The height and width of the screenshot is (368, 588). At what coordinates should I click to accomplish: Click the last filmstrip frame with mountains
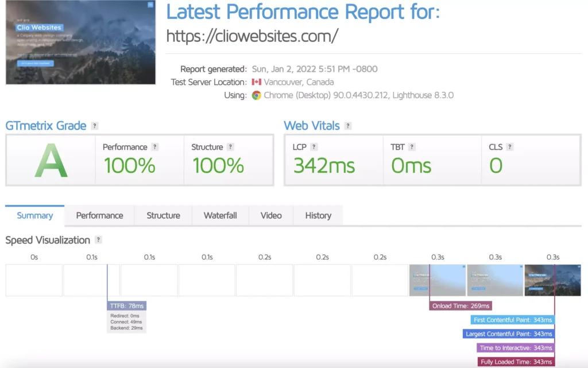click(x=552, y=280)
